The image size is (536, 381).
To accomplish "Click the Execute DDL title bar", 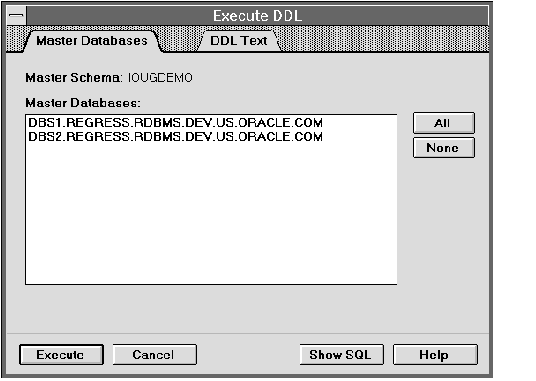I will (257, 16).
